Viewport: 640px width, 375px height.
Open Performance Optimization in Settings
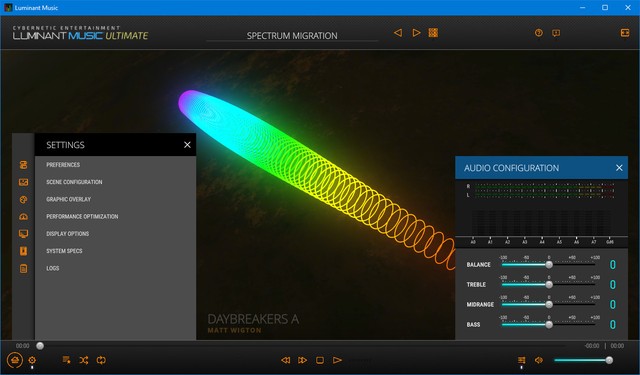82,216
